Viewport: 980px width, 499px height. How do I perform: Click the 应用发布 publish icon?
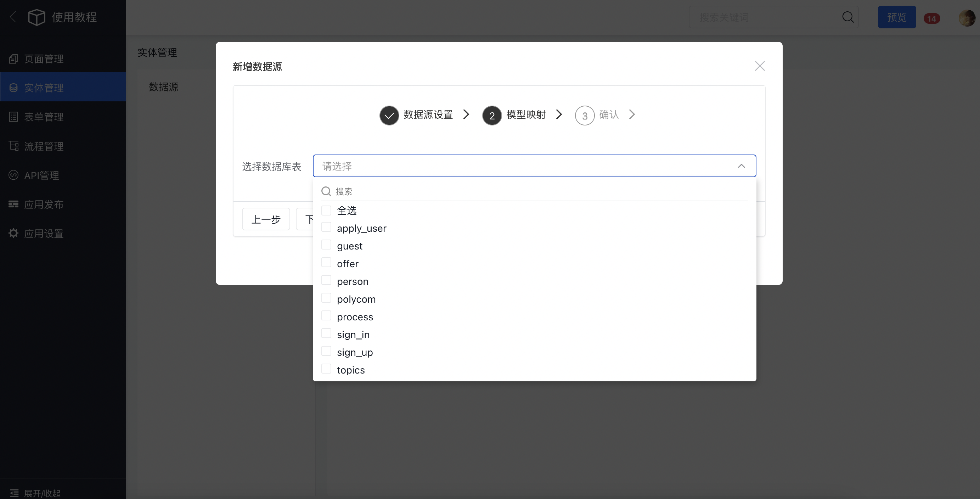point(13,204)
